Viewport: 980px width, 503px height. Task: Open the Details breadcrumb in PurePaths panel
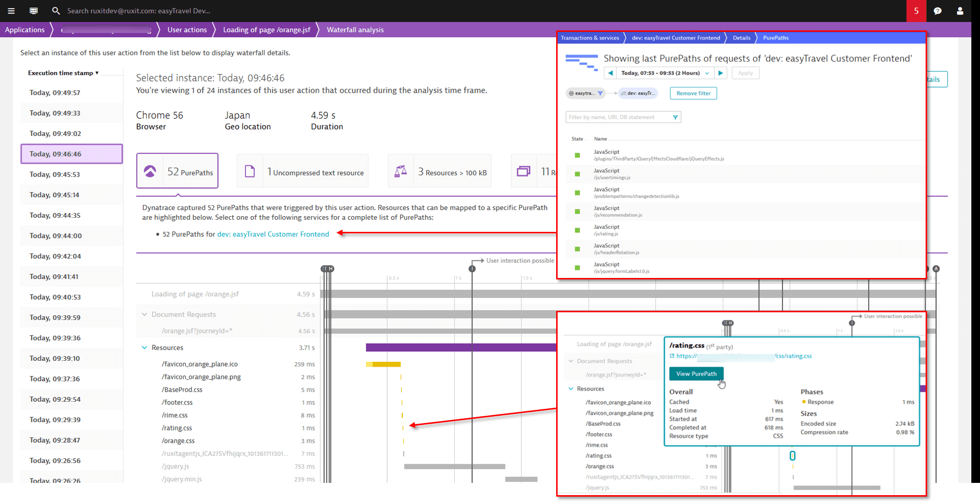[x=741, y=38]
